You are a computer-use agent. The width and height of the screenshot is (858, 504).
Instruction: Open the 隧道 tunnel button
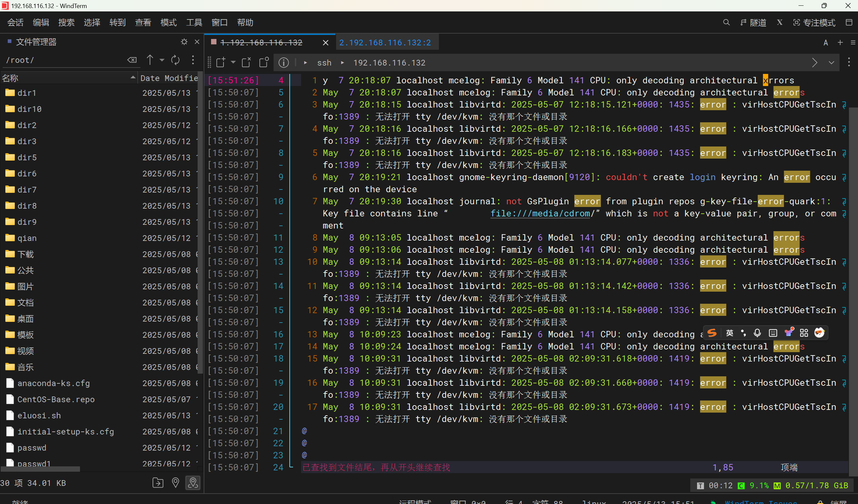[753, 23]
